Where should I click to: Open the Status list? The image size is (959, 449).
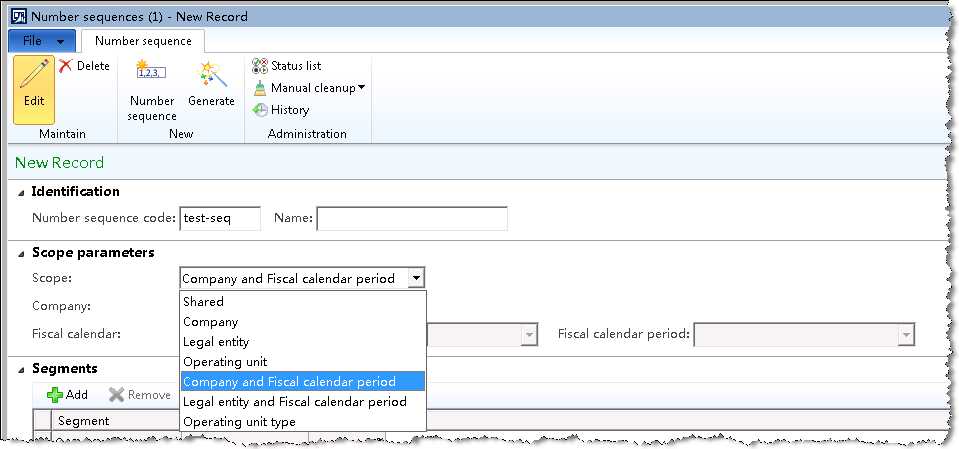(x=287, y=65)
